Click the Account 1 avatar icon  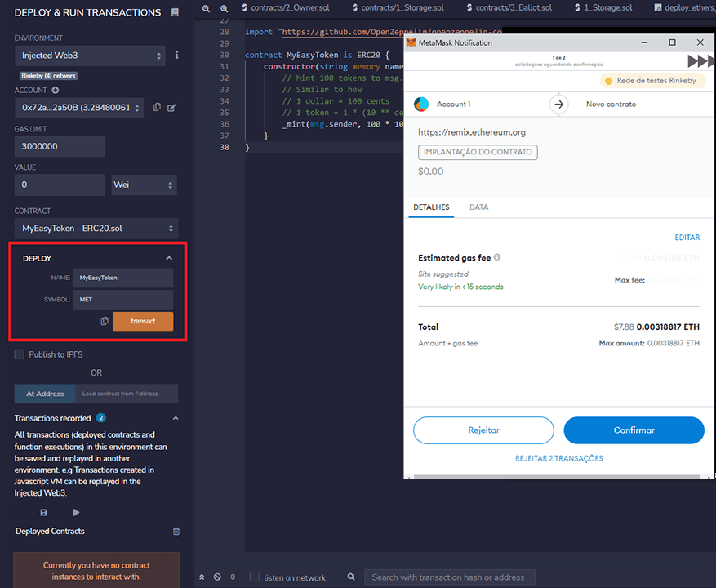421,105
